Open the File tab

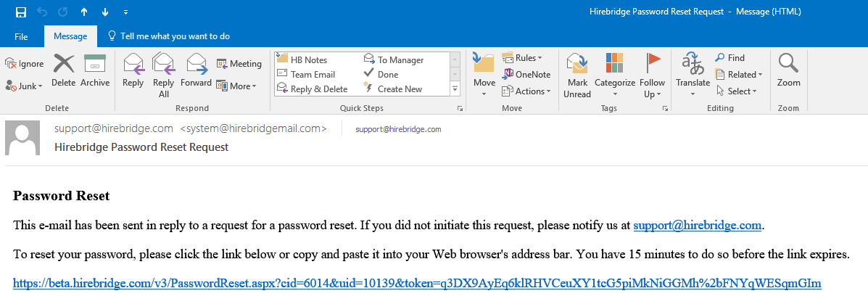(21, 36)
